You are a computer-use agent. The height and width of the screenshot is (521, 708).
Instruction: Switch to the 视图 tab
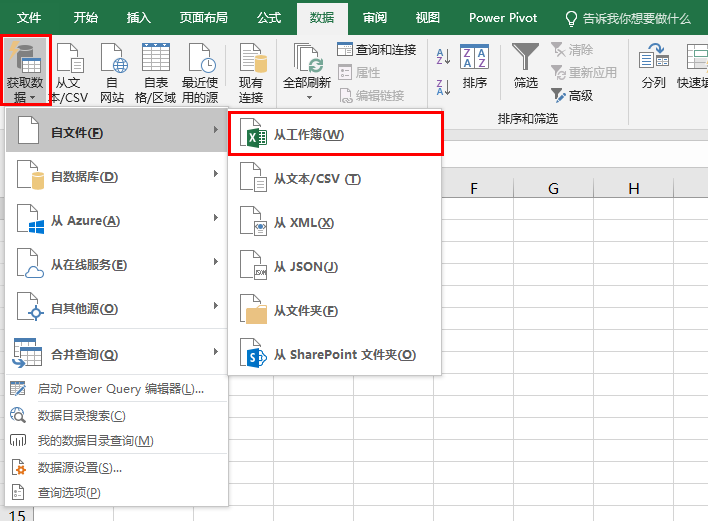pos(428,18)
